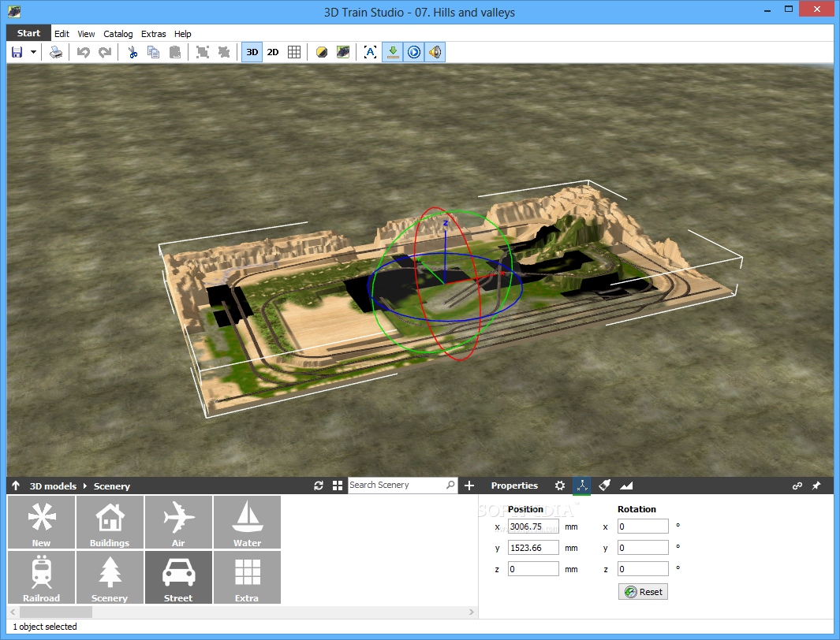Click the Rotation z field
Screen dimensions: 840x640
pyautogui.click(x=643, y=569)
